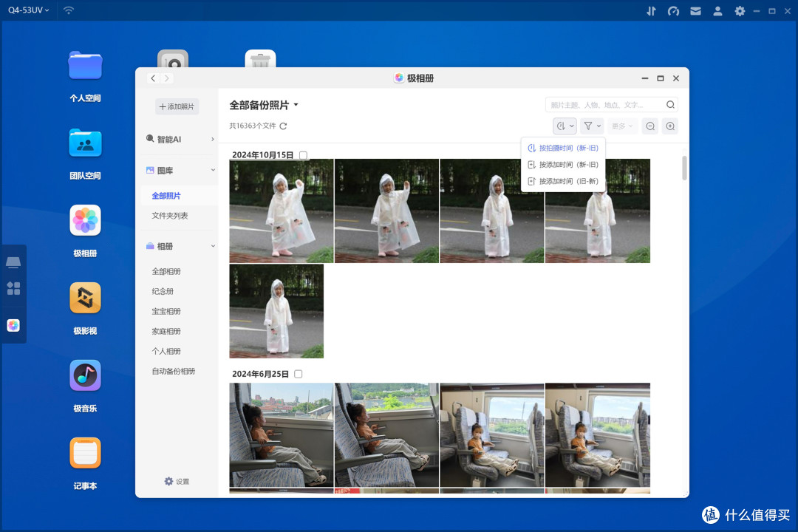This screenshot has height=532, width=798.
Task: Open the mail messages icon in top bar
Action: coord(696,10)
